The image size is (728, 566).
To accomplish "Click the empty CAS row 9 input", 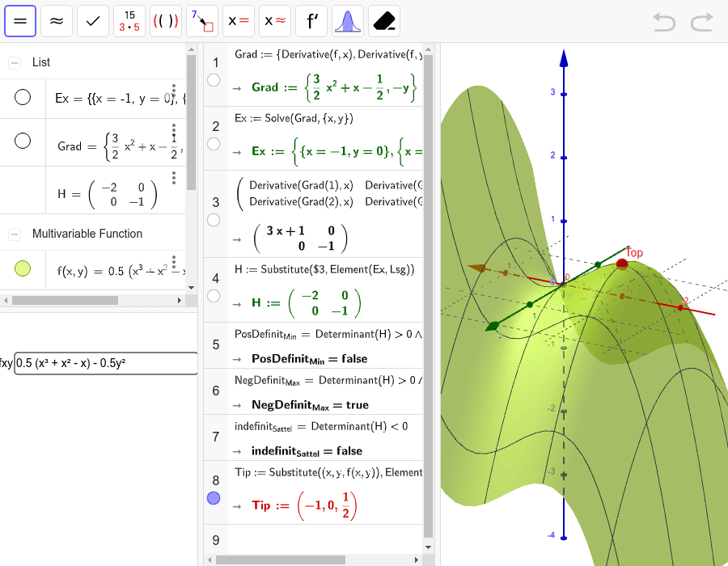I will (325, 540).
